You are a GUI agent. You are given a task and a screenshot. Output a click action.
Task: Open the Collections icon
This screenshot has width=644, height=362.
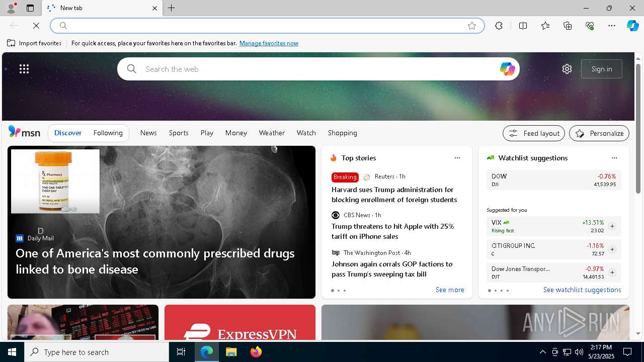click(x=568, y=26)
